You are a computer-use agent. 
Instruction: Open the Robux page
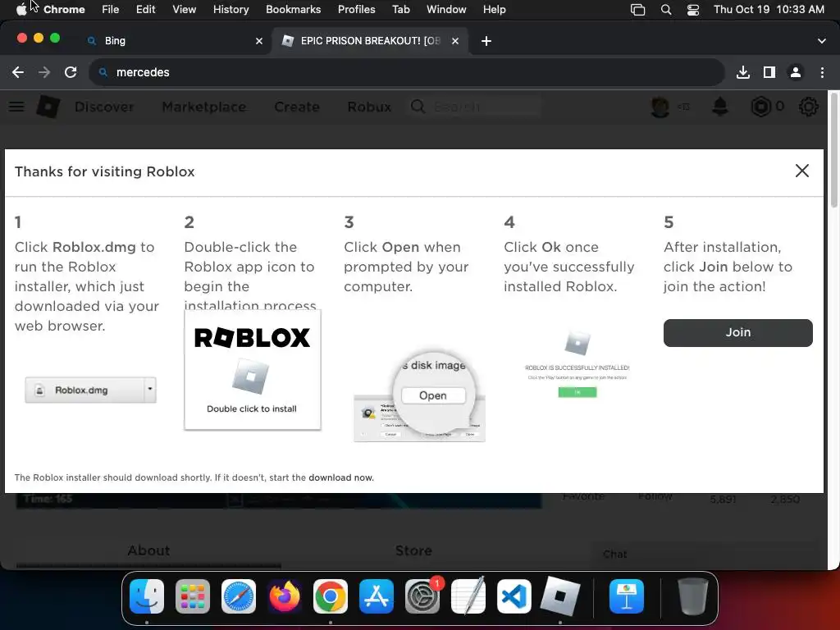click(x=369, y=107)
